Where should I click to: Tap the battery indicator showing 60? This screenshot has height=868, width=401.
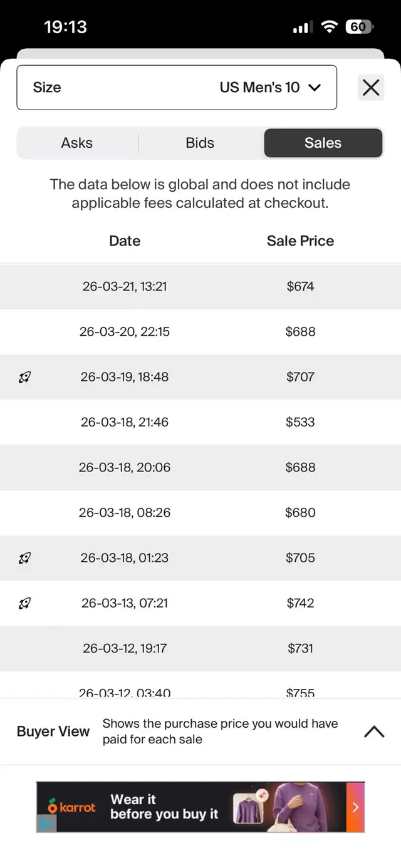359,27
